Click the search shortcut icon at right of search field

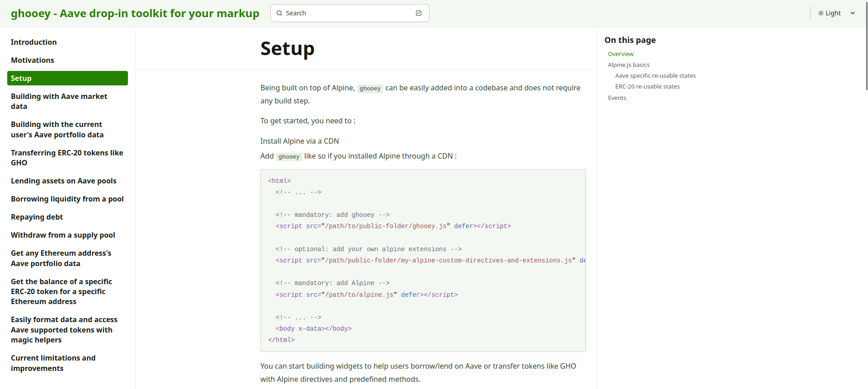pyautogui.click(x=419, y=13)
